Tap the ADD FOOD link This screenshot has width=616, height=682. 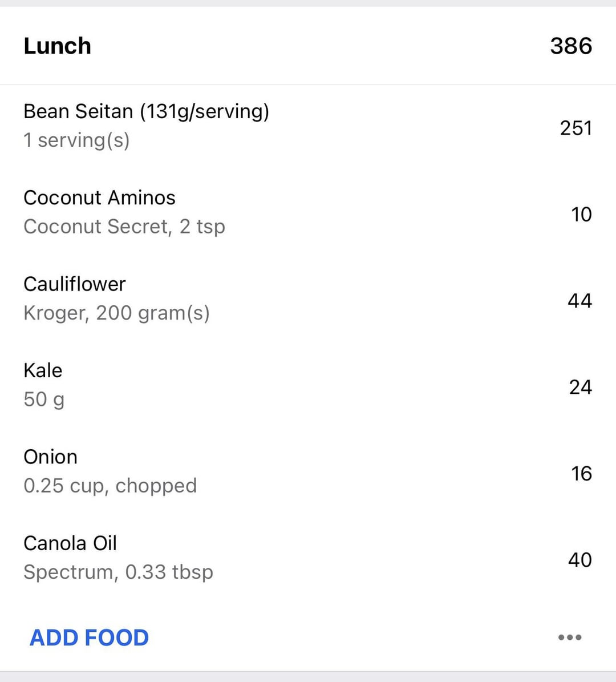pyautogui.click(x=89, y=637)
